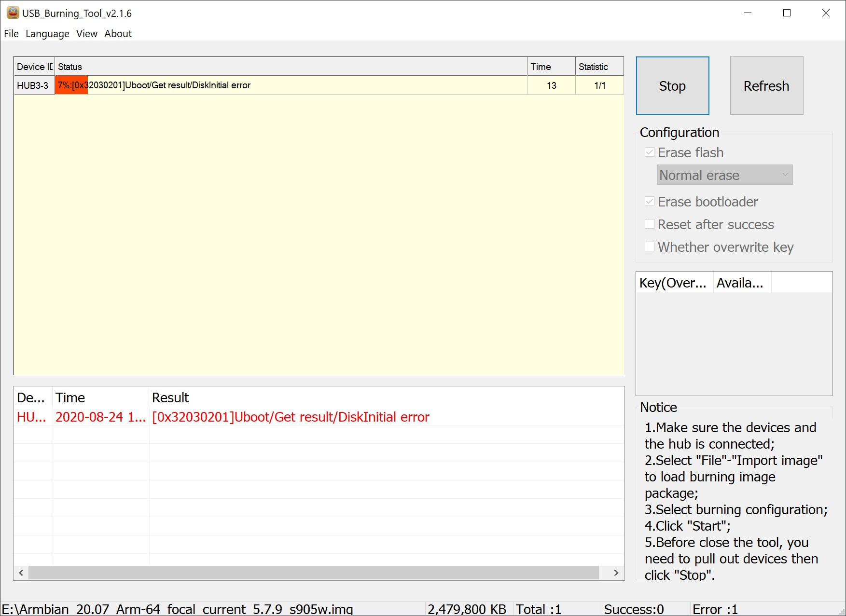Image resolution: width=846 pixels, height=616 pixels.
Task: Click the 7% progress bar with error
Action: pyautogui.click(x=71, y=85)
